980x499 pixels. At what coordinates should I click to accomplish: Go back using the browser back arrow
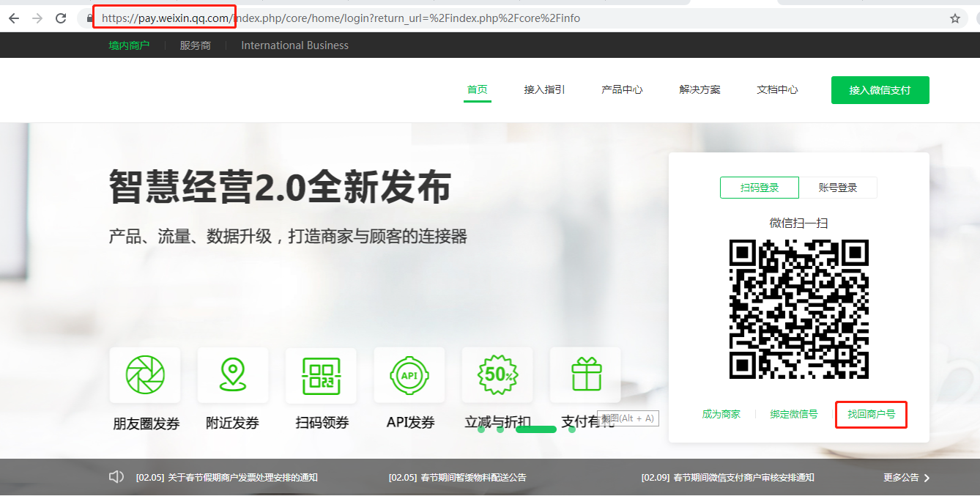click(14, 18)
